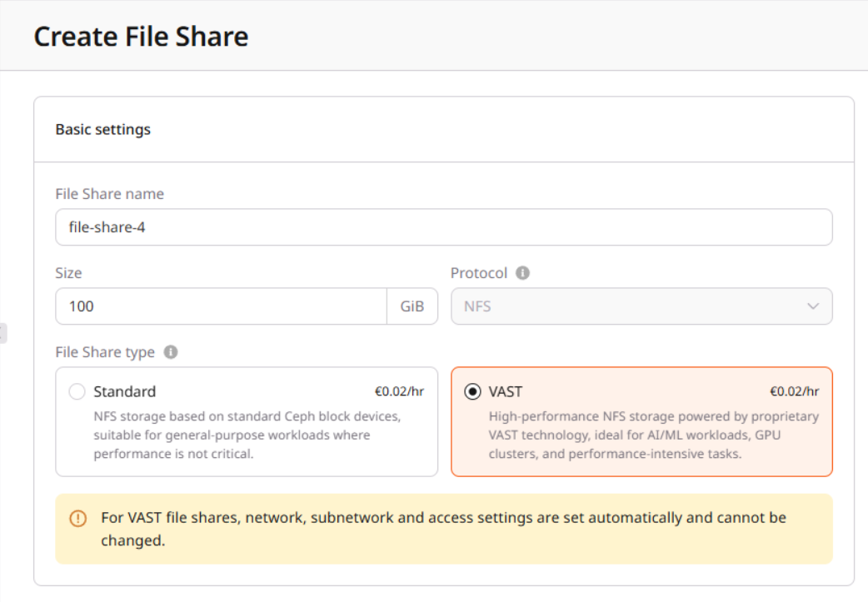Viewport: 868px width, 602px height.
Task: Click the Protocol dropdown chevron arrow
Action: coord(814,306)
